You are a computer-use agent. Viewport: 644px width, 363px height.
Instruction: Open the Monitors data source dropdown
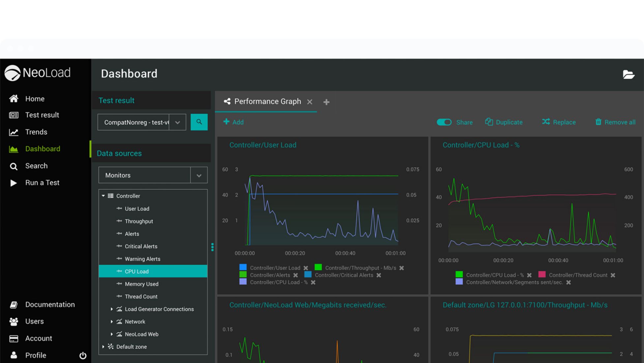click(199, 176)
